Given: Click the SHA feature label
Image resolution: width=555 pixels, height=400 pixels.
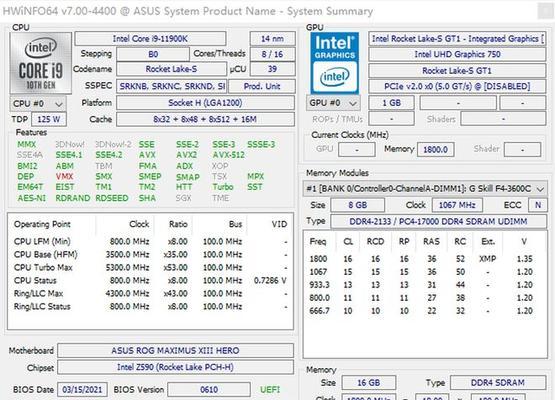Looking at the screenshot, I should tap(147, 198).
